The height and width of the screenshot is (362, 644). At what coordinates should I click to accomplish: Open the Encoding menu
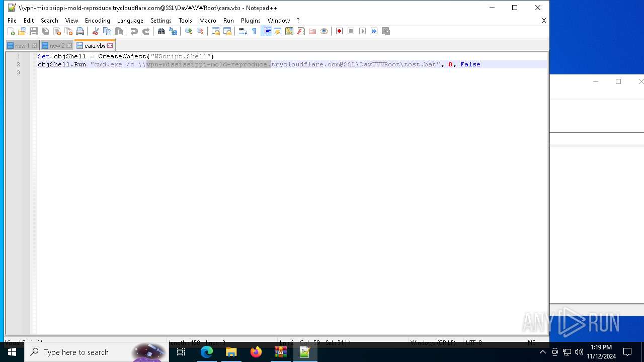coord(98,21)
